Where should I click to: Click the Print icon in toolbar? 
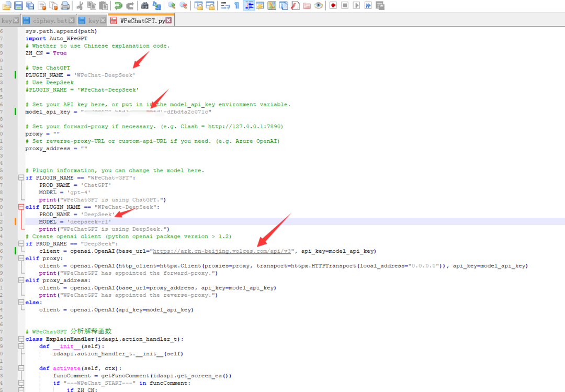click(65, 6)
